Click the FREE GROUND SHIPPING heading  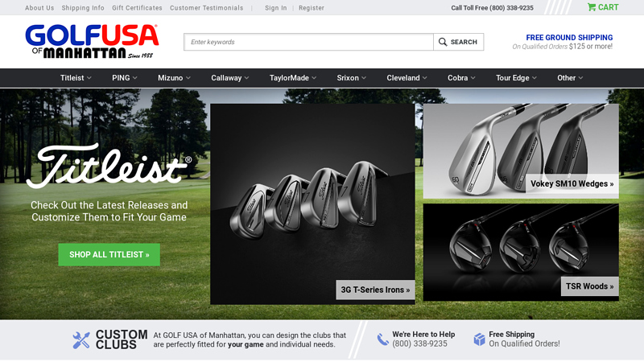[569, 37]
